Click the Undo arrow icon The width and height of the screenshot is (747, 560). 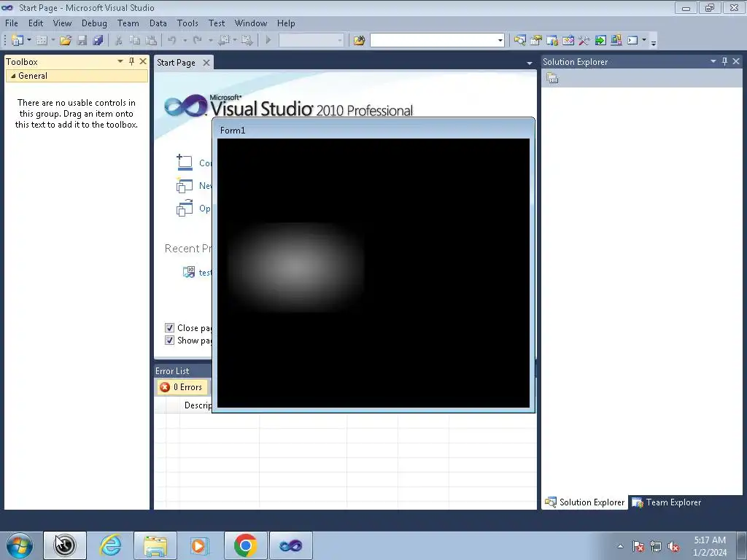click(x=172, y=41)
